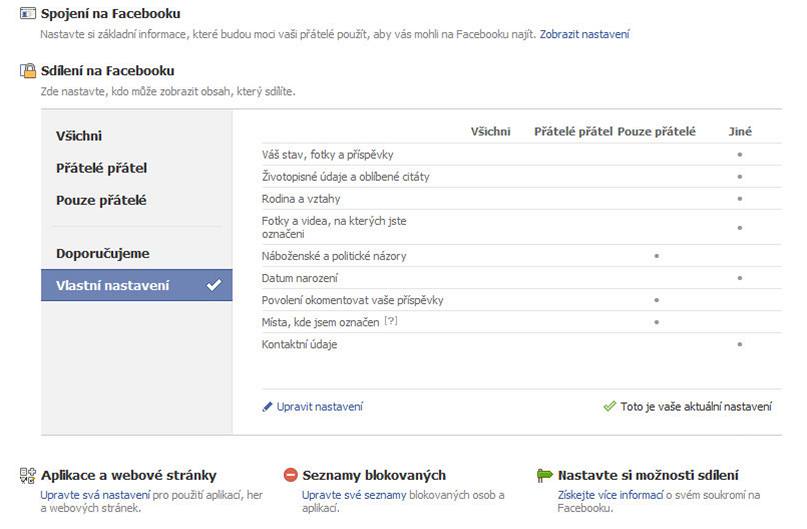Screen dimensions: 807x529
Task: Select the Všichni sharing preset
Action: coord(79,136)
